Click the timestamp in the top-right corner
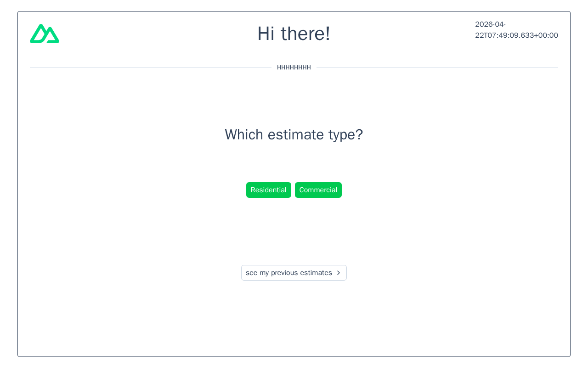588x368 pixels. click(x=516, y=30)
